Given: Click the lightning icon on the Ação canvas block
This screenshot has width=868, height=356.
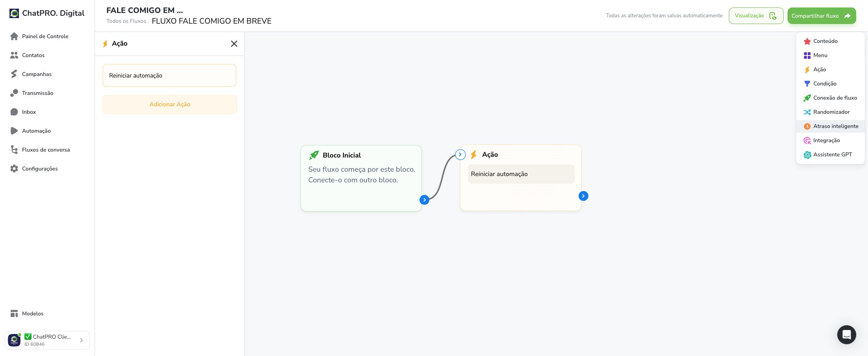Looking at the screenshot, I should (x=474, y=155).
